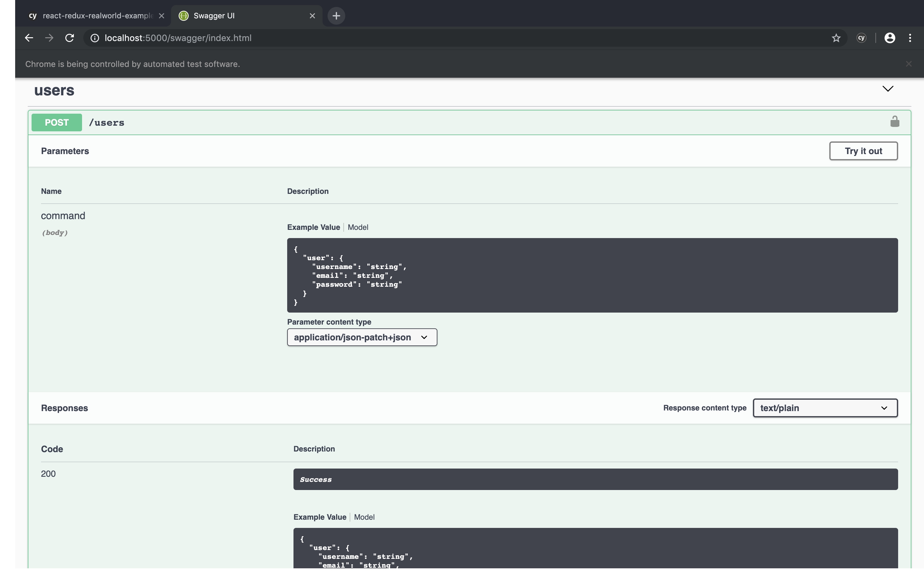This screenshot has width=924, height=586.
Task: Click the browser forward arrow
Action: pos(49,38)
